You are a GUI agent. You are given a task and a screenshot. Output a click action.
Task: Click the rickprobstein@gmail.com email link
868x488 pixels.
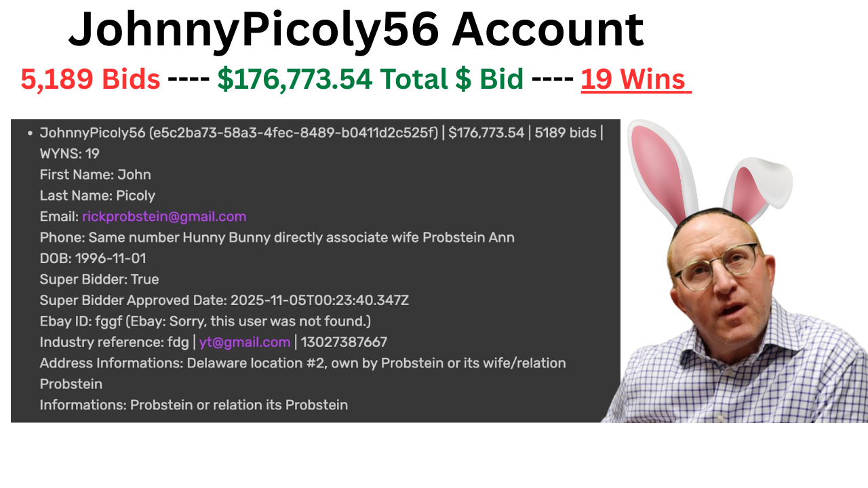click(164, 217)
